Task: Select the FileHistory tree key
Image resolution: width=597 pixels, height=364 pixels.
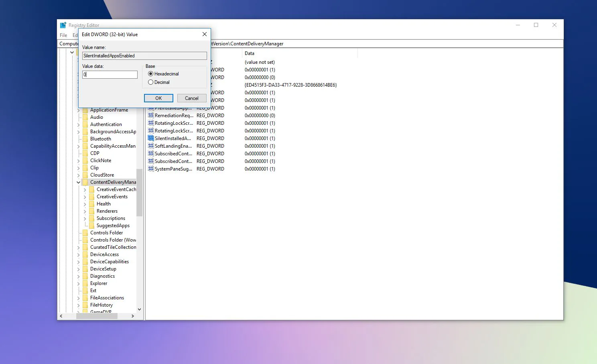Action: click(102, 305)
